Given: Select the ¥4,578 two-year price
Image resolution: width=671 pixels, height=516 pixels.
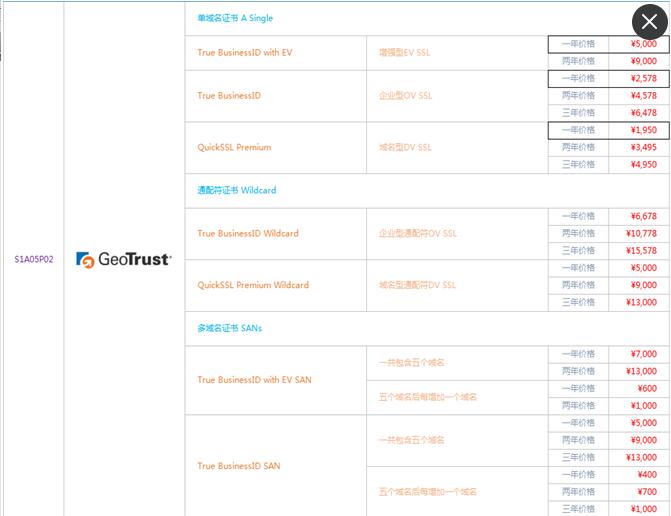Looking at the screenshot, I should click(x=644, y=95).
